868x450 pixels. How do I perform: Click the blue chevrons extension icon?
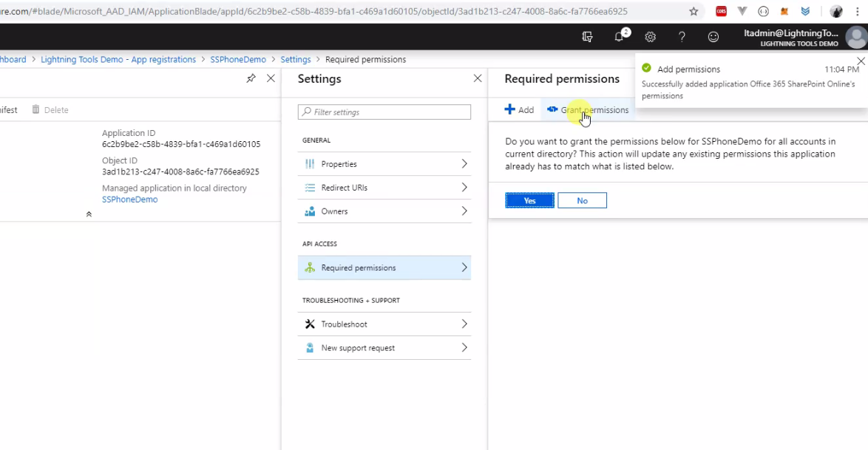805,11
